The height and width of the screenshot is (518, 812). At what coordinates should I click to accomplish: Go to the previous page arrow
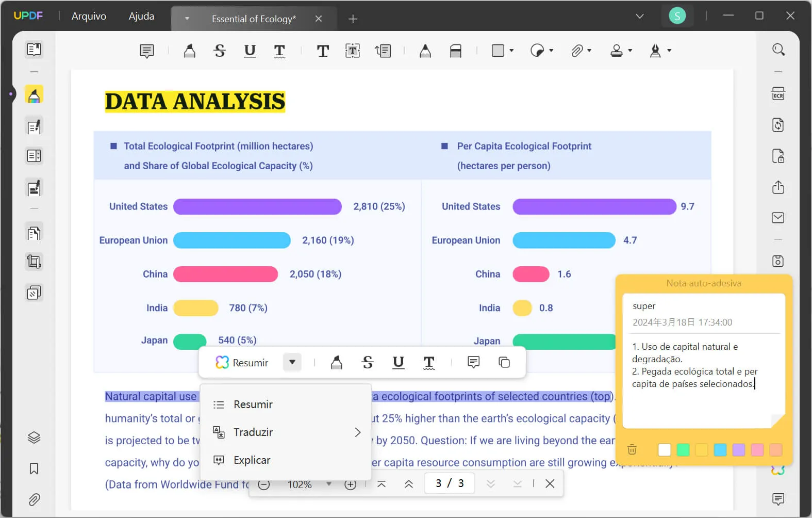[x=409, y=484]
